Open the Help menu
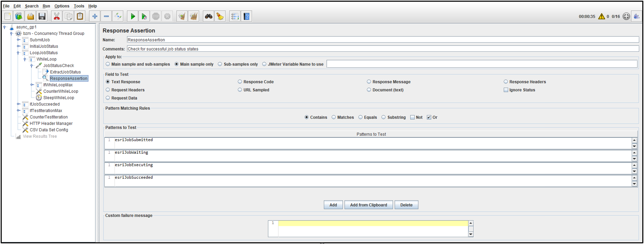Screen dimensions: 644x244 click(x=92, y=6)
